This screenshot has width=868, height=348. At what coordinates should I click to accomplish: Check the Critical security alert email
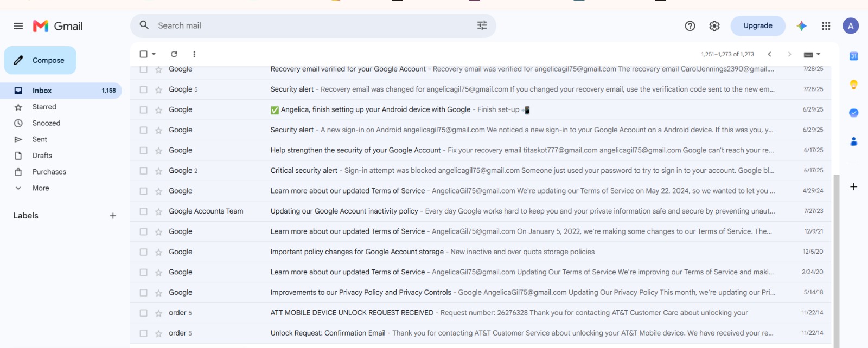[x=143, y=171]
